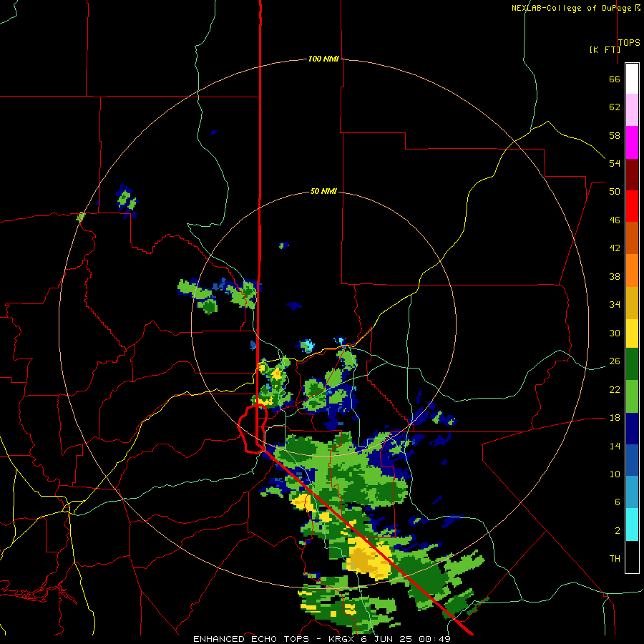Click the light blue 6–10 kft legend swatch

click(632, 492)
